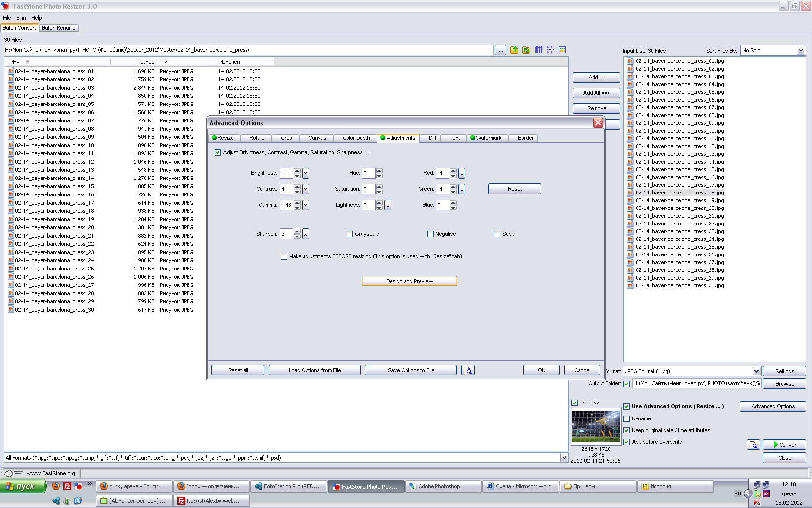This screenshot has height=508, width=812.
Task: Go up one folder level with the arrow-folder icon
Action: [x=514, y=50]
